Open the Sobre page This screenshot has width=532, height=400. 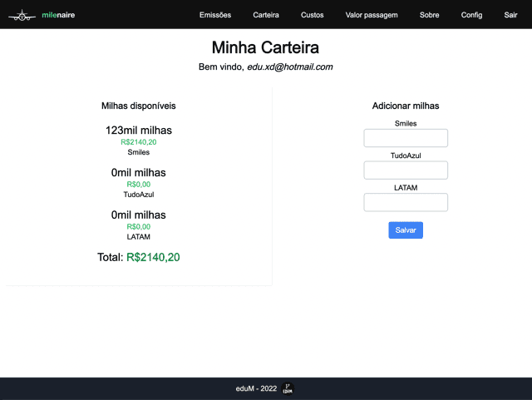coord(429,15)
